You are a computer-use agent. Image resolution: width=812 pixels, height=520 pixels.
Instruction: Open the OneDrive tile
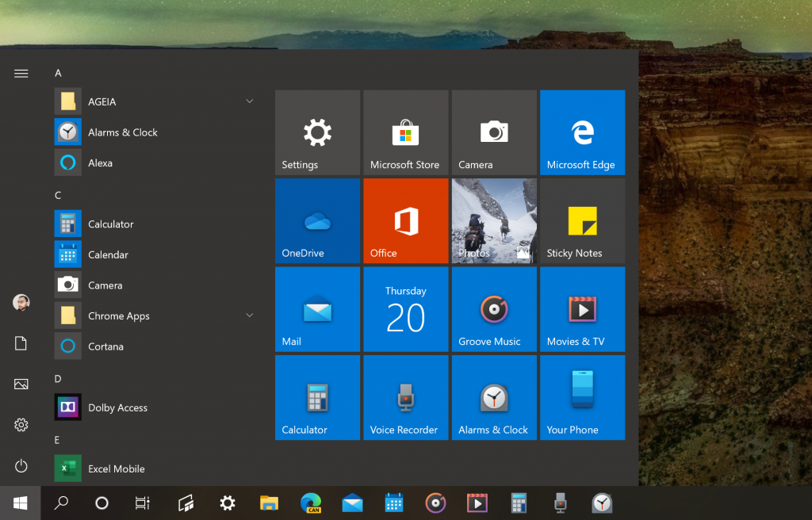(x=317, y=220)
